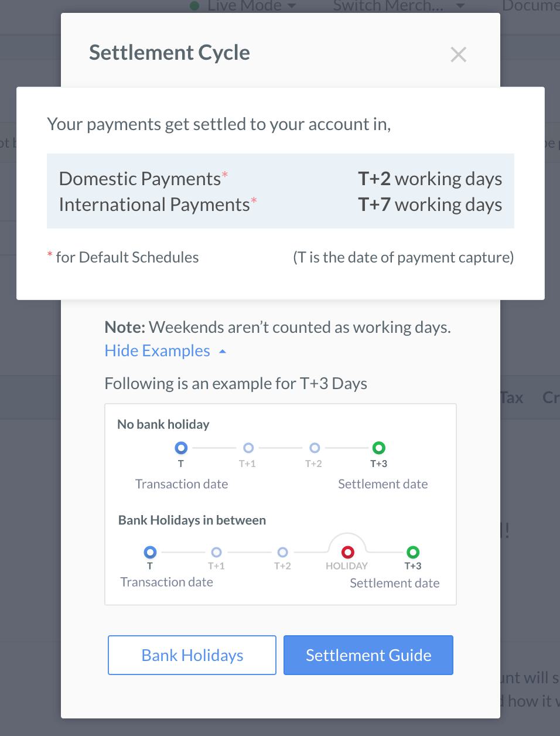This screenshot has width=560, height=736.
Task: Open the Bank Holidays page
Action: (192, 655)
